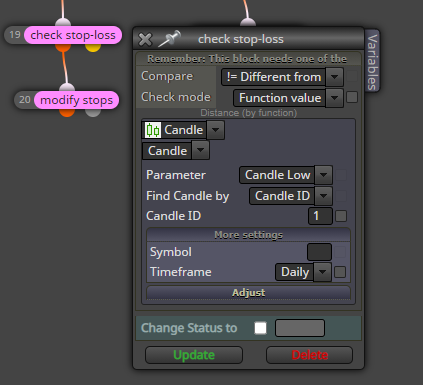Click the Change Status to text field
The image size is (423, 385).
(x=300, y=328)
